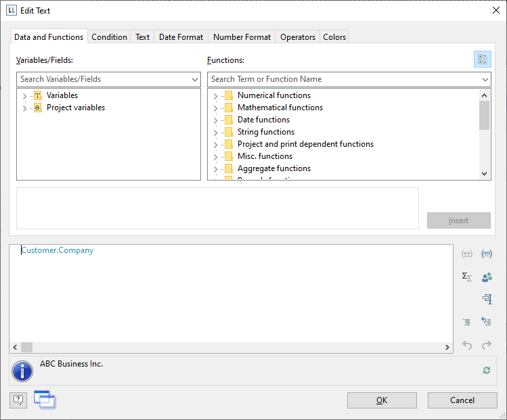Open the Number Format tab
Screen dimensions: 507x420
242,37
